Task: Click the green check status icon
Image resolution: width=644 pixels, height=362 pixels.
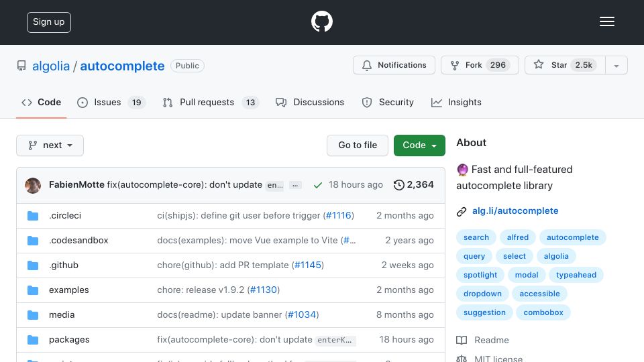Action: [x=317, y=185]
